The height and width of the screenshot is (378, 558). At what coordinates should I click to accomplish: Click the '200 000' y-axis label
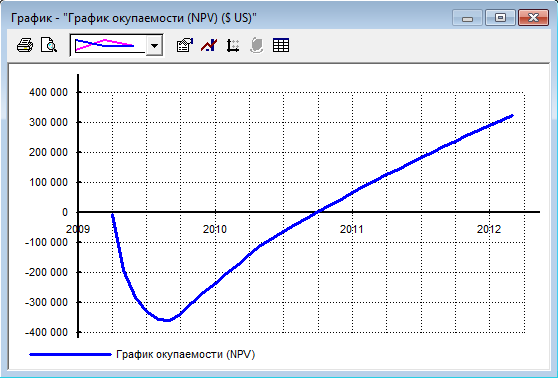[48, 152]
